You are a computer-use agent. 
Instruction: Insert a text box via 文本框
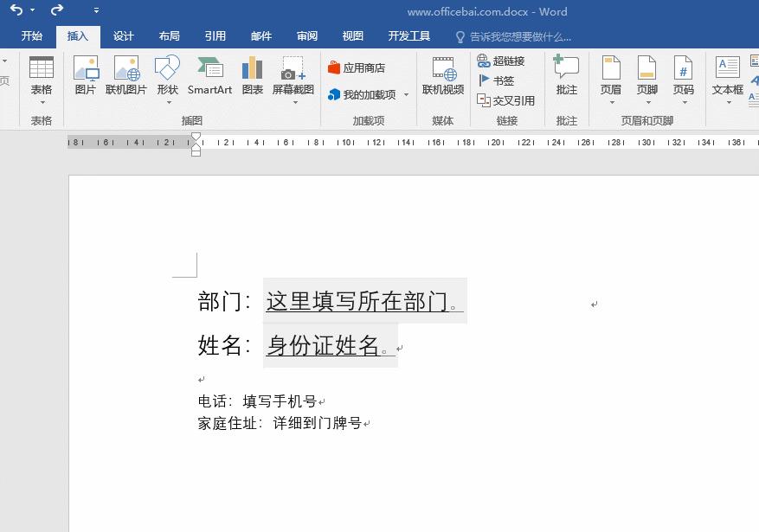tap(727, 76)
